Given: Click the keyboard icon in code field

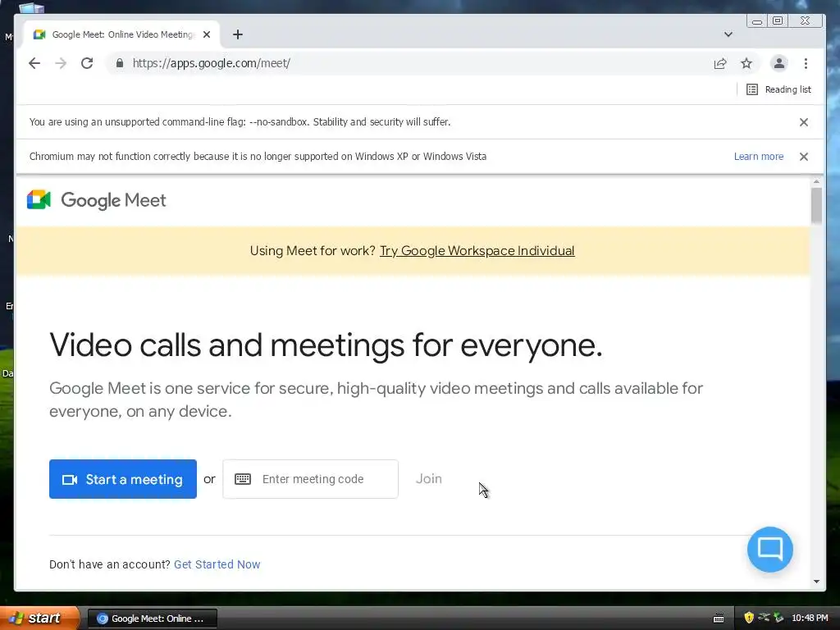Looking at the screenshot, I should click(x=243, y=479).
